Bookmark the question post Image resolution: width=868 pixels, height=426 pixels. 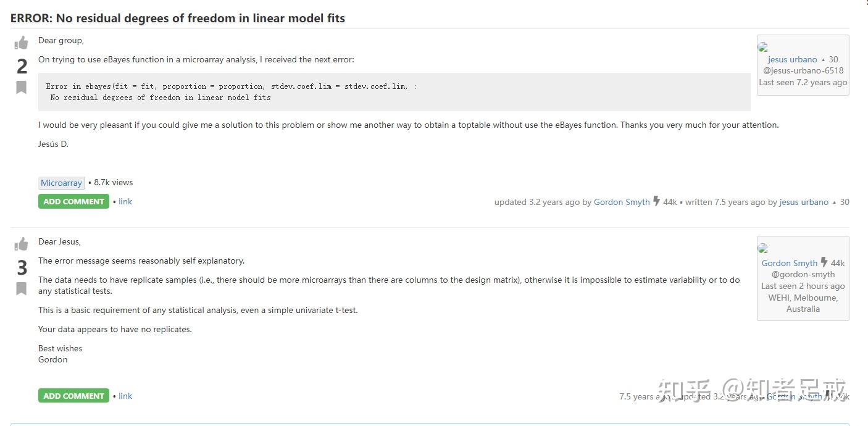pos(21,87)
